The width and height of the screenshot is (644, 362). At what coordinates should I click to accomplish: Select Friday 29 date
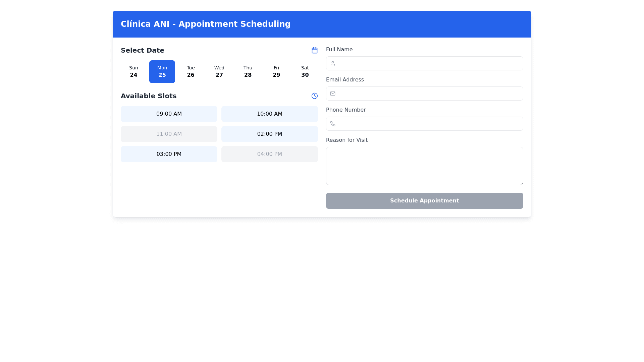point(276,72)
